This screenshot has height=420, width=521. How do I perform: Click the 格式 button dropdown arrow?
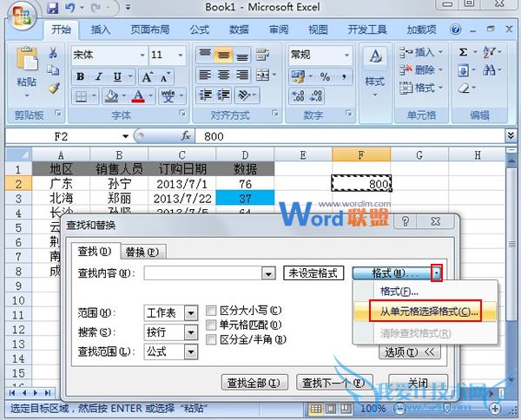[x=437, y=273]
